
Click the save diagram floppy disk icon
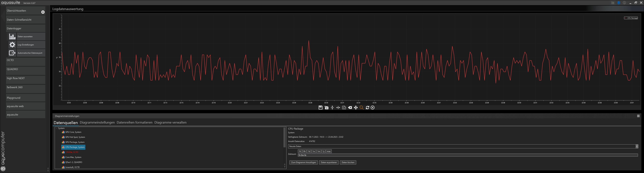[320, 107]
